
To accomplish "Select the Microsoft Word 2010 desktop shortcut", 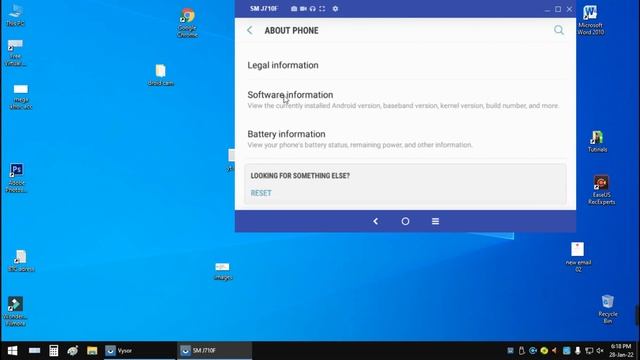I will tap(590, 20).
